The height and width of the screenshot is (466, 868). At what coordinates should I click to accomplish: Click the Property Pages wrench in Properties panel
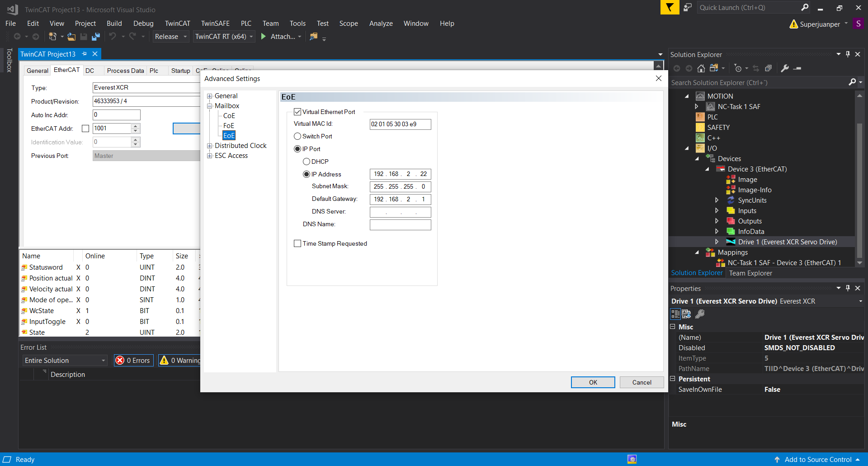click(x=700, y=314)
